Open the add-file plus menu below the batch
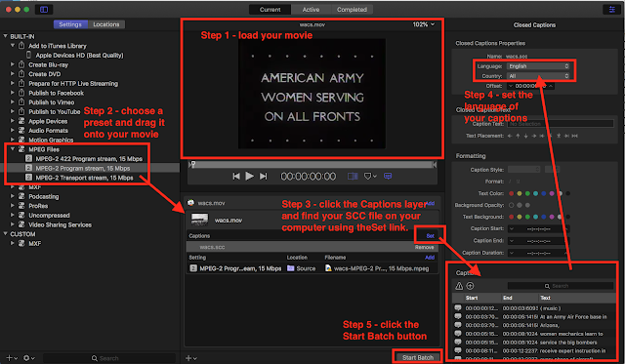The image size is (625, 364). [191, 358]
